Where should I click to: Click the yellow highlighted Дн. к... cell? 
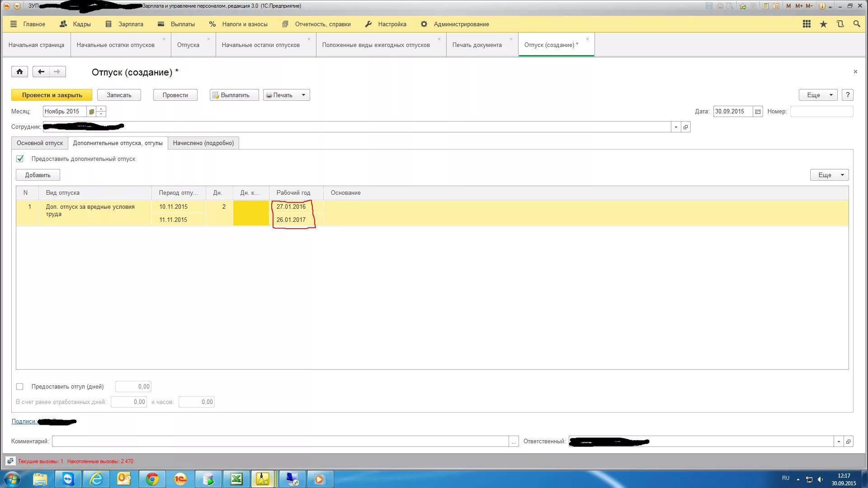pyautogui.click(x=251, y=213)
